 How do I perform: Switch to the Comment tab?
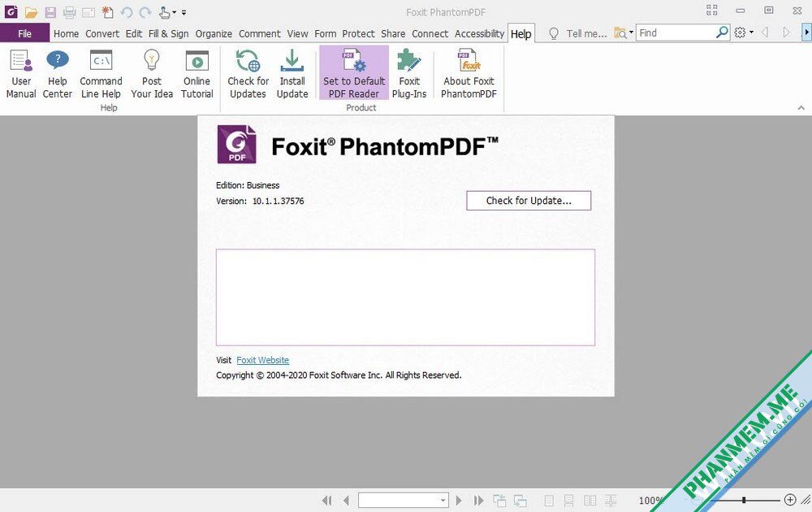(260, 33)
